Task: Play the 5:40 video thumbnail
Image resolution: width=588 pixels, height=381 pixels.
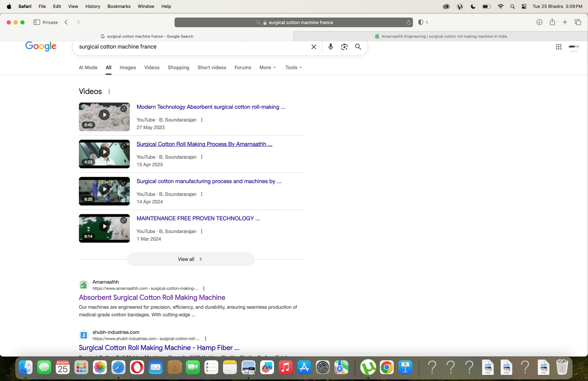Action: pyautogui.click(x=104, y=115)
